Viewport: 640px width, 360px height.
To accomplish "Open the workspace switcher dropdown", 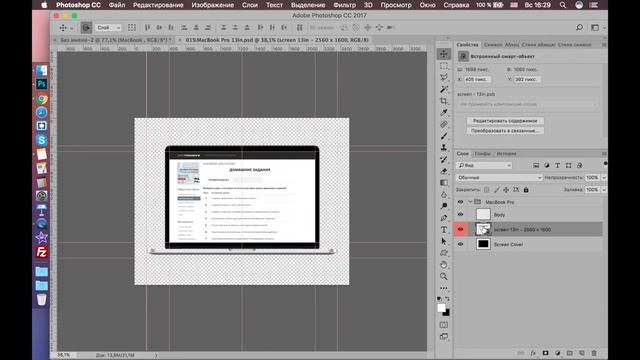I will click(597, 28).
